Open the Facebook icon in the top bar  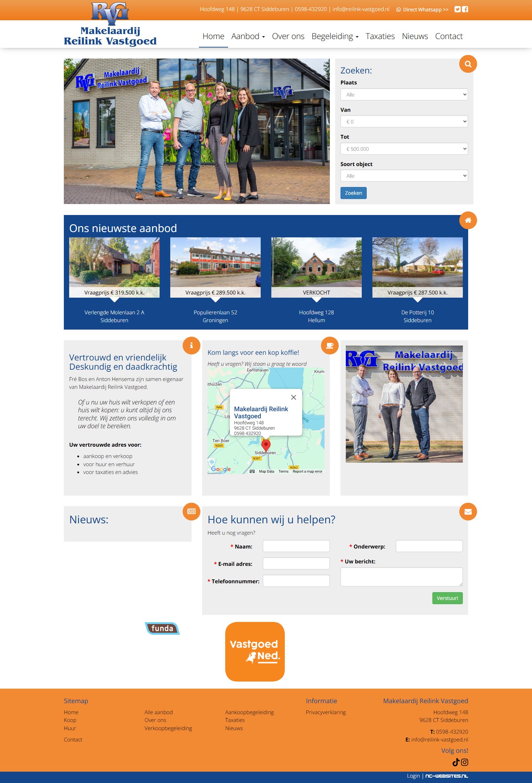465,9
